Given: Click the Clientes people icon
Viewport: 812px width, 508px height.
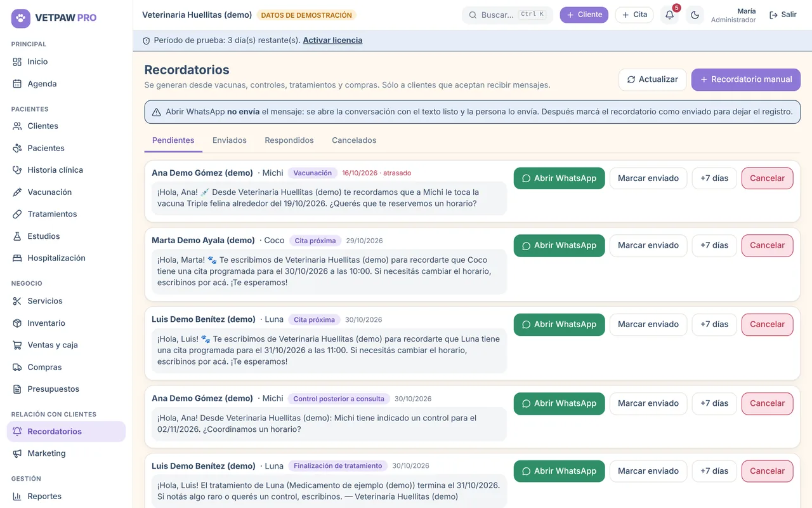Looking at the screenshot, I should point(17,126).
